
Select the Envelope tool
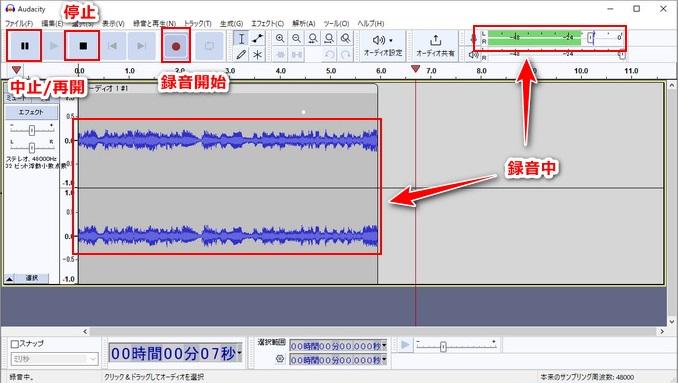coord(258,38)
